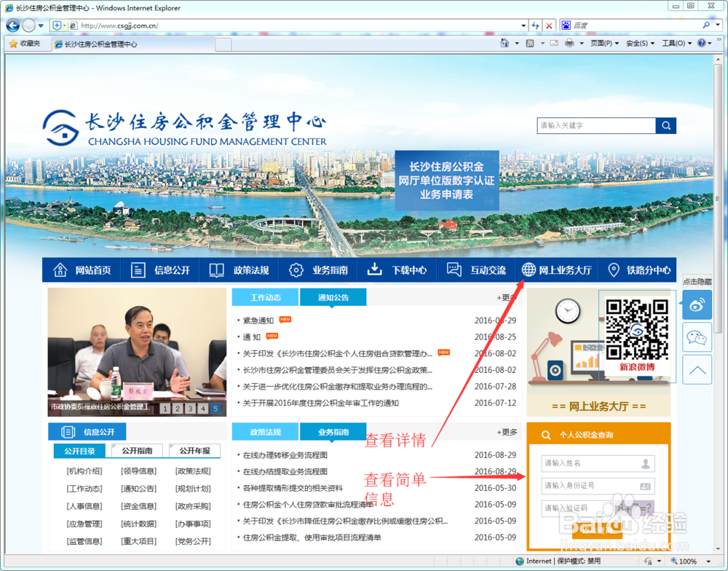Open the 政策法规 navigation item
Image resolution: width=728 pixels, height=571 pixels.
[x=239, y=270]
